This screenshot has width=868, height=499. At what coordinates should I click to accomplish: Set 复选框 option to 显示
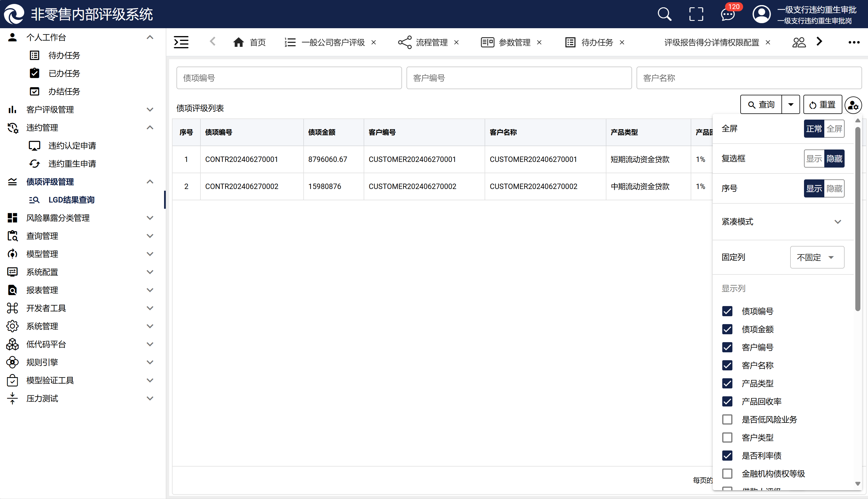click(814, 159)
